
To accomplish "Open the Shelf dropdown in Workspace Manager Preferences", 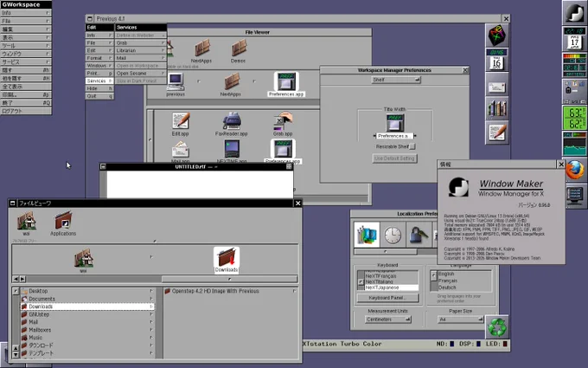I will (x=396, y=80).
